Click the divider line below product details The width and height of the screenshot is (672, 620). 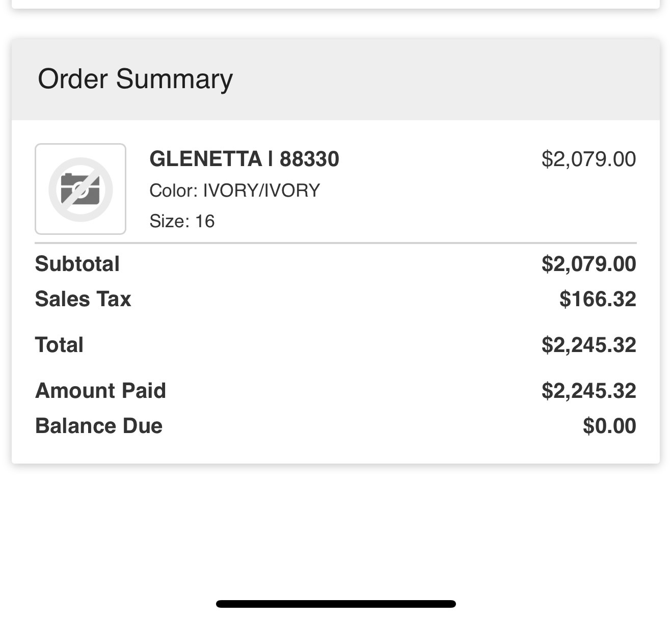click(336, 244)
